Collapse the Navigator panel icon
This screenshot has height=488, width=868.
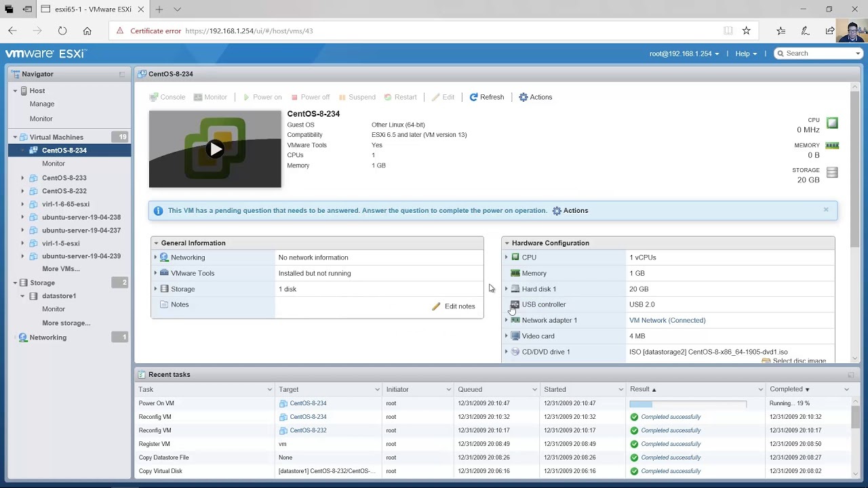(x=122, y=74)
